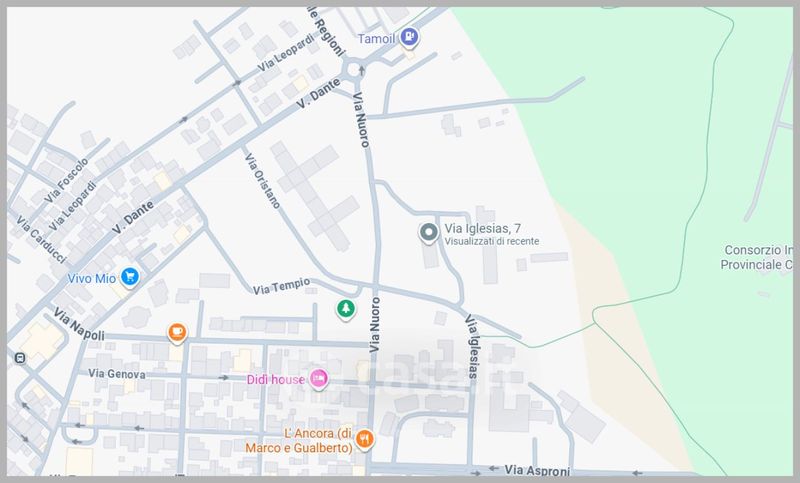Open the Didi house place label
Image resolution: width=800 pixels, height=483 pixels.
pos(274,378)
